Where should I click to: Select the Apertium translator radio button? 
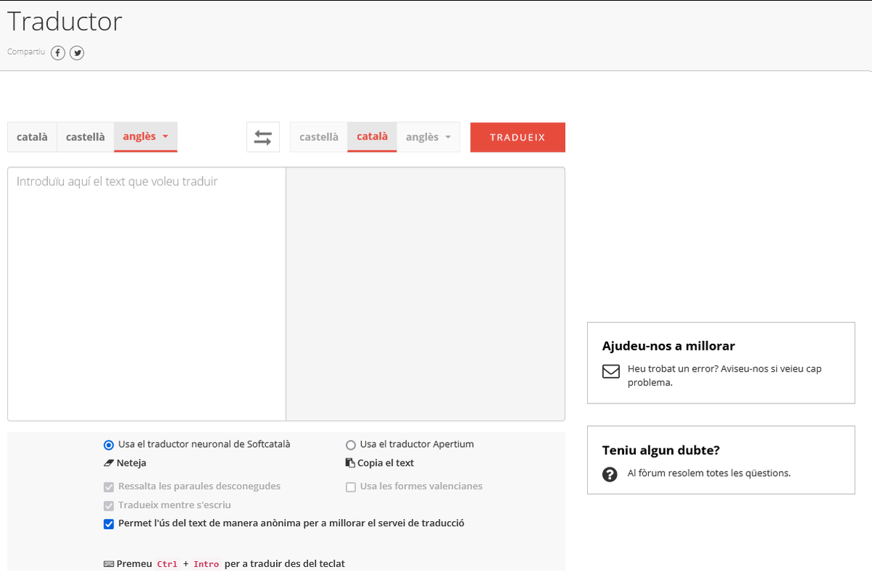351,445
